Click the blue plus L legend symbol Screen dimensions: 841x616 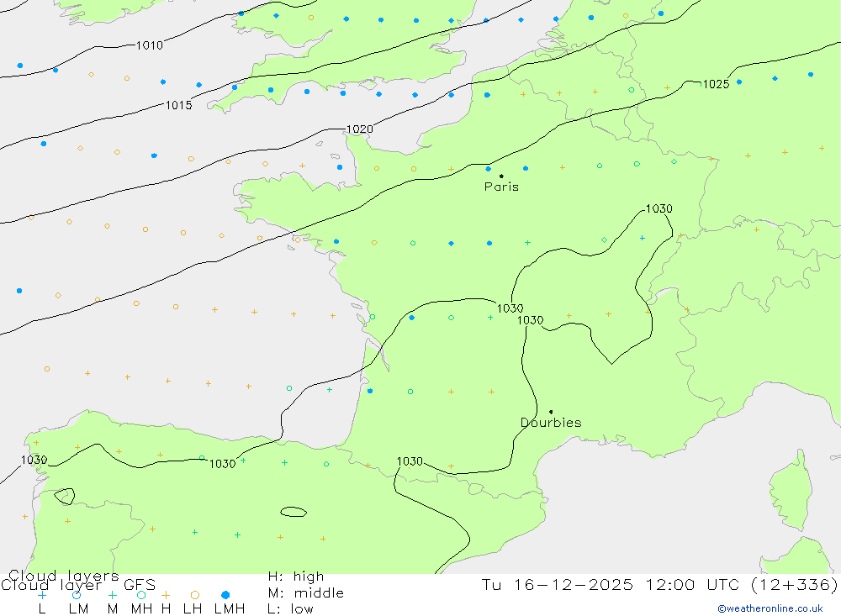click(x=42, y=595)
